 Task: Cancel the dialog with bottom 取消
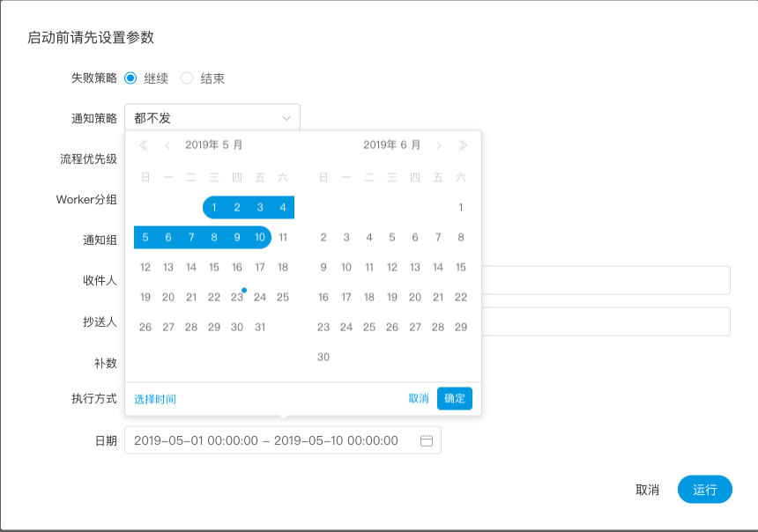click(647, 490)
